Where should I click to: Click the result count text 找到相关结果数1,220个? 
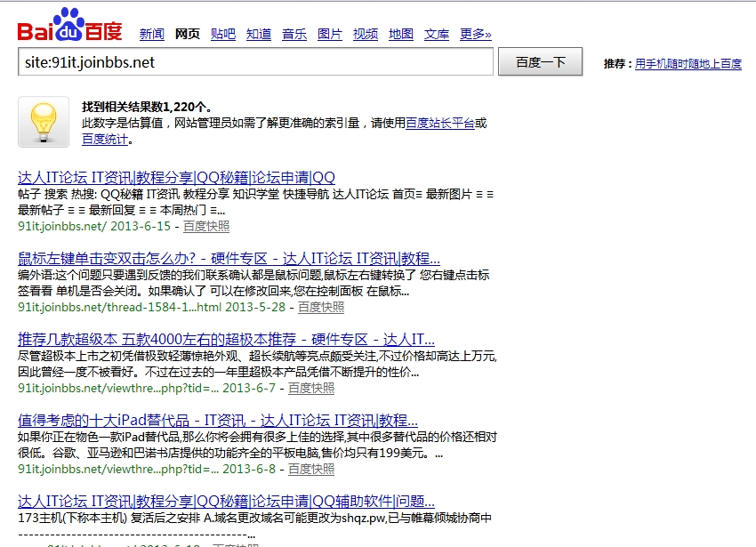tap(147, 107)
